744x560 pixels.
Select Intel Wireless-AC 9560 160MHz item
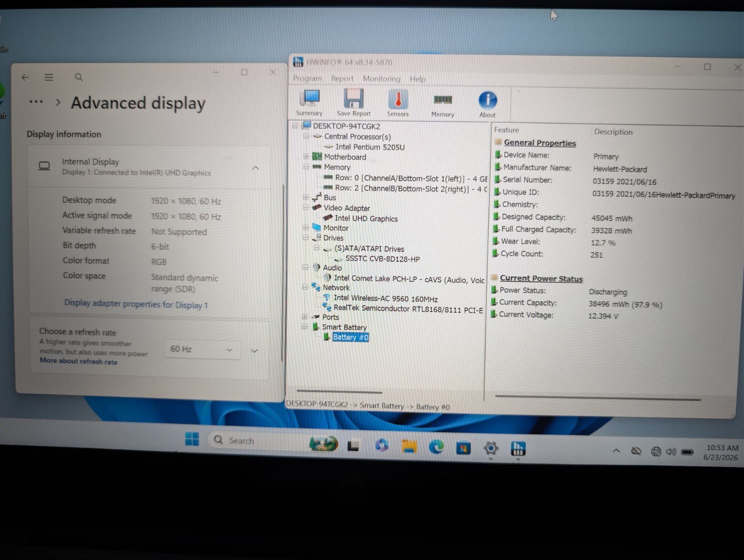click(x=385, y=298)
